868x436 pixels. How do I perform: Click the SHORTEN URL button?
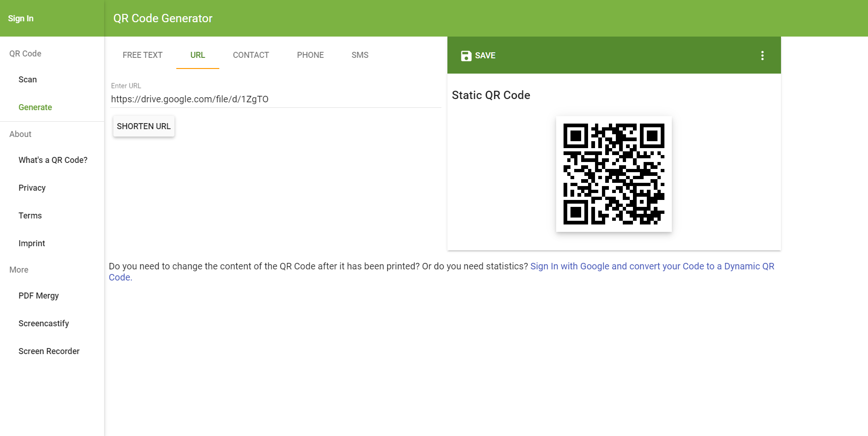coord(144,126)
